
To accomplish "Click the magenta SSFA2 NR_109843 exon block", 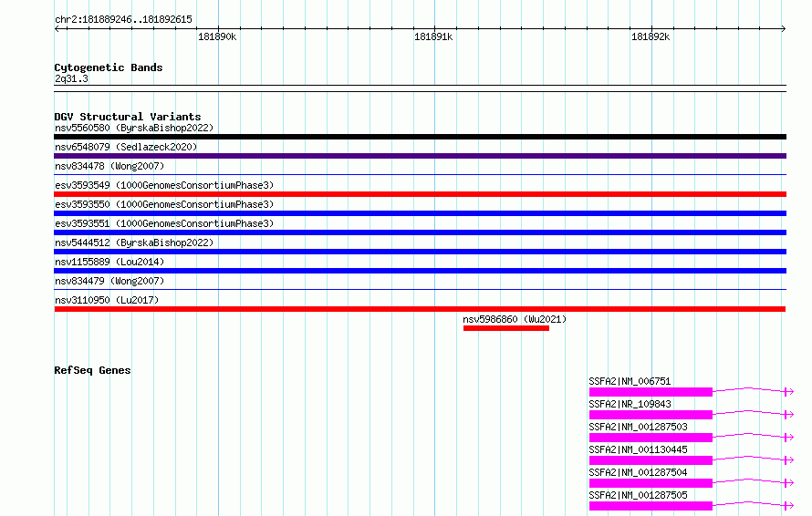I will [x=651, y=415].
